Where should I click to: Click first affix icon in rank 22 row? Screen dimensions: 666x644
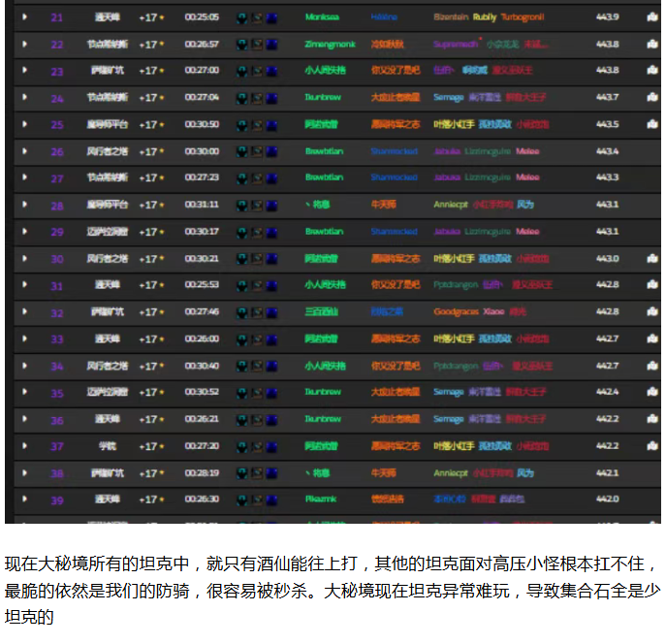click(241, 45)
